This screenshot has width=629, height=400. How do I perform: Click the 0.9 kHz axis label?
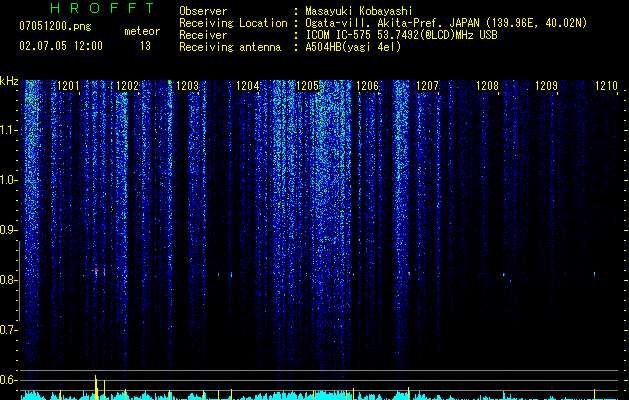[x=9, y=230]
